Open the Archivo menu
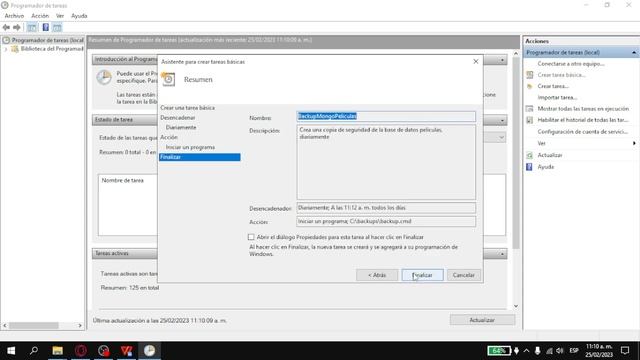 pos(14,16)
